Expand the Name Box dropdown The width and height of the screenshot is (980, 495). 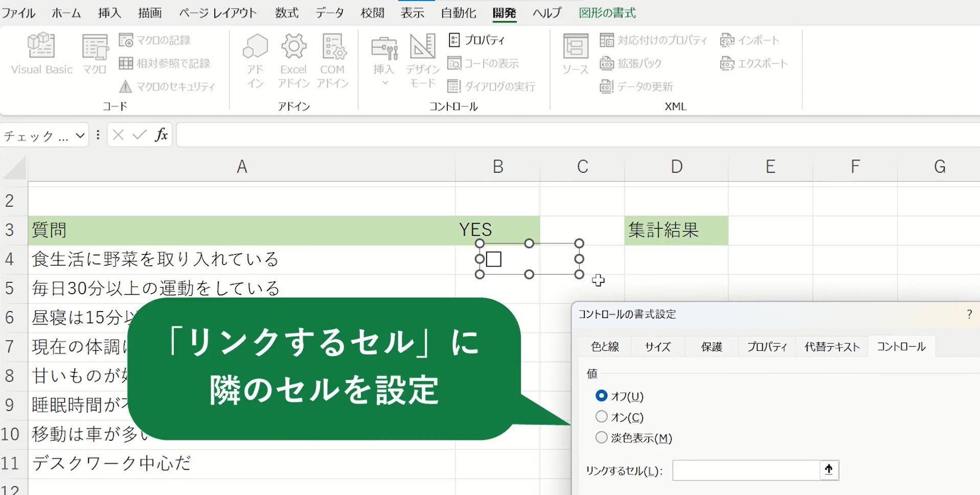click(x=80, y=135)
